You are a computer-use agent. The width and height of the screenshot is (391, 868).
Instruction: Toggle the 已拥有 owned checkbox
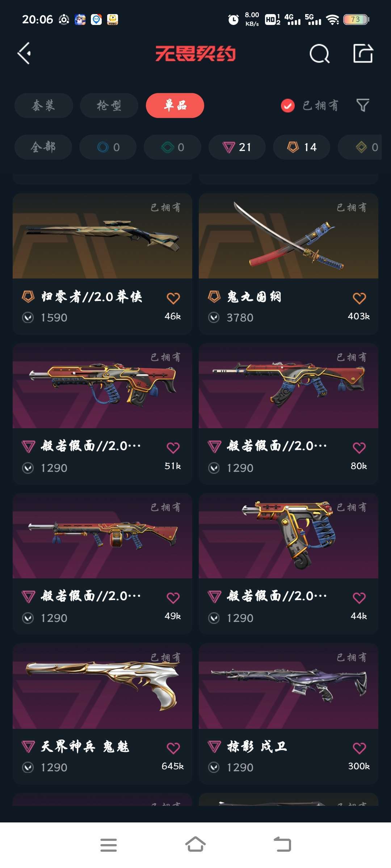(288, 106)
